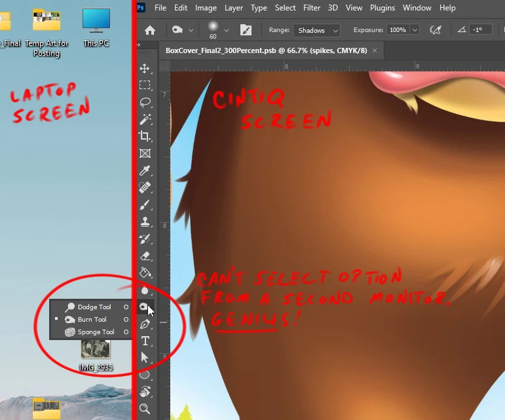
Task: Open the Window menu
Action: [x=417, y=8]
